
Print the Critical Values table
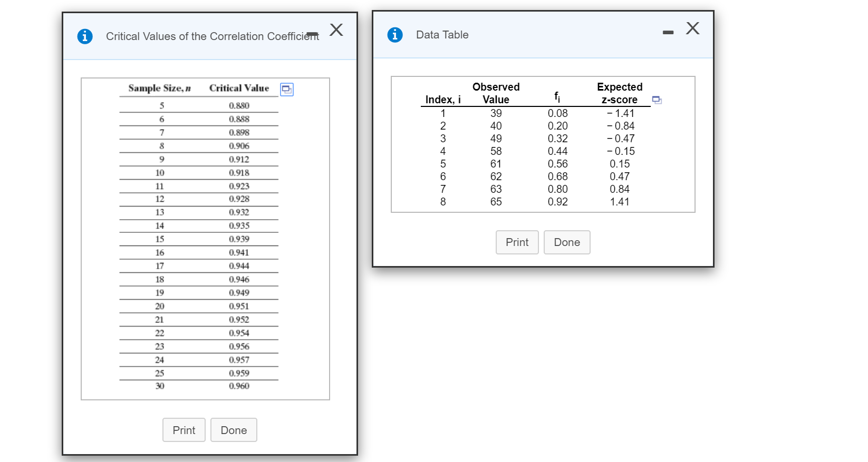[184, 430]
